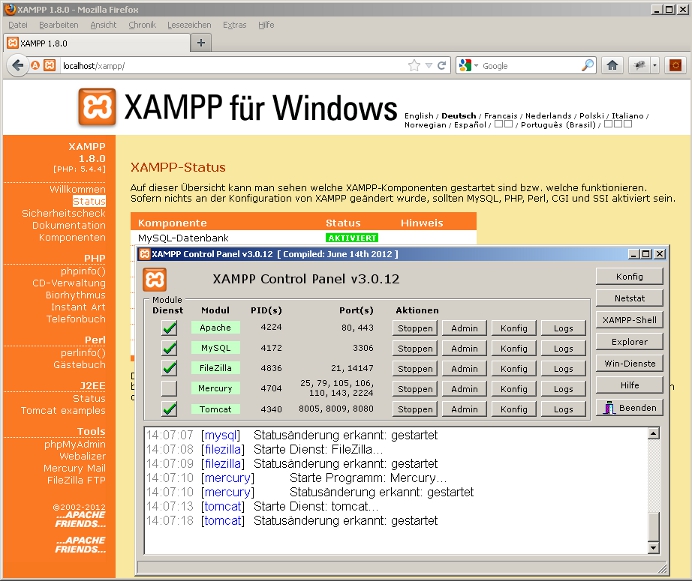Image resolution: width=692 pixels, height=581 pixels.
Task: Open the phpinfo() sidebar link
Action: coord(83,271)
